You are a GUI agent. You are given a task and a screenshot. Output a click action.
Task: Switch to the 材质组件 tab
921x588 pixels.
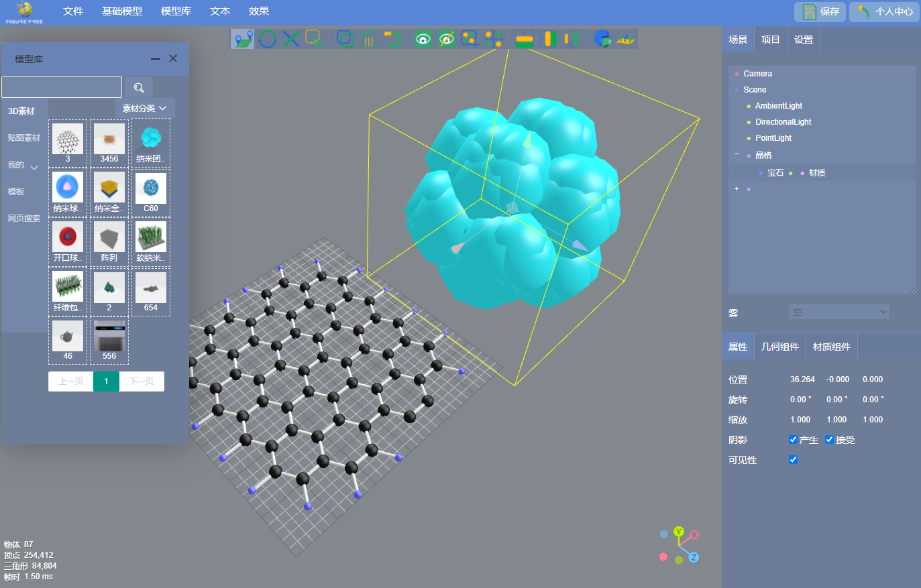pos(832,347)
